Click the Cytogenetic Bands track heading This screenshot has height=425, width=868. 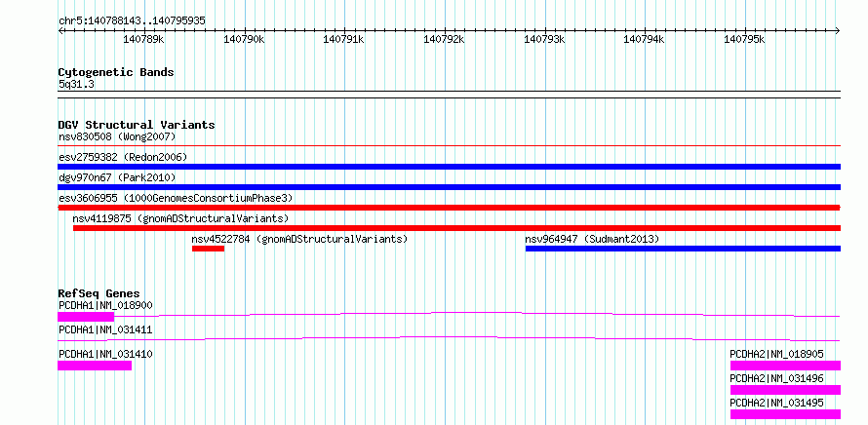click(x=116, y=72)
